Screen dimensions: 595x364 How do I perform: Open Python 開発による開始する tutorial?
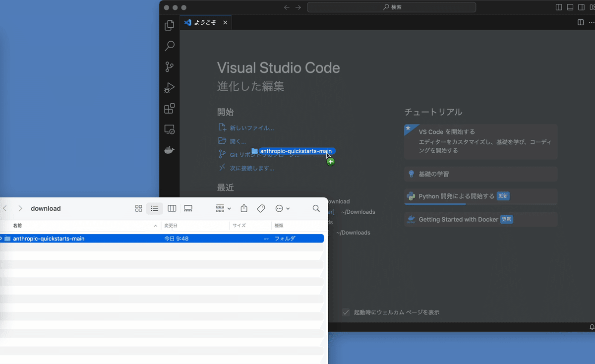(481, 196)
